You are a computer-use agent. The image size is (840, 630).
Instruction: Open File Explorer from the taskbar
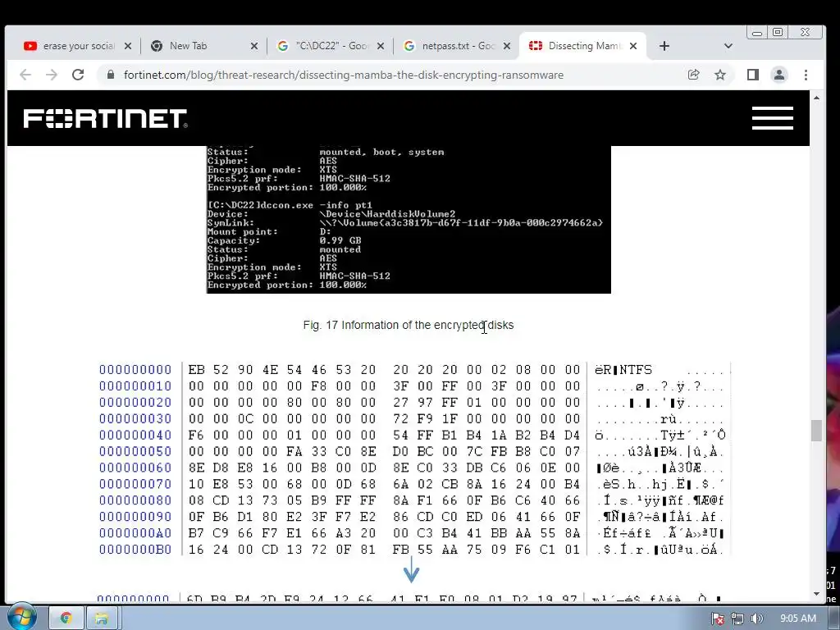pos(102,619)
